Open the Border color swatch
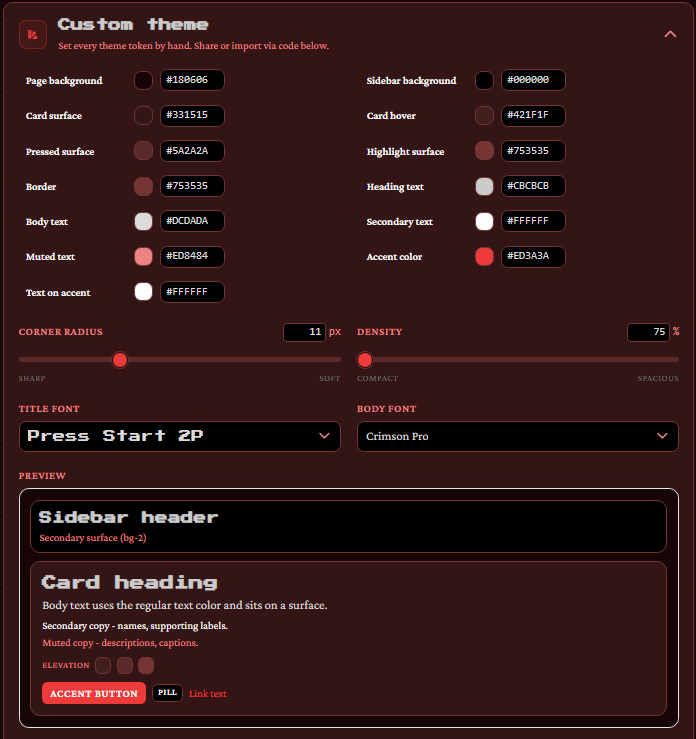The width and height of the screenshot is (696, 739). [x=143, y=186]
